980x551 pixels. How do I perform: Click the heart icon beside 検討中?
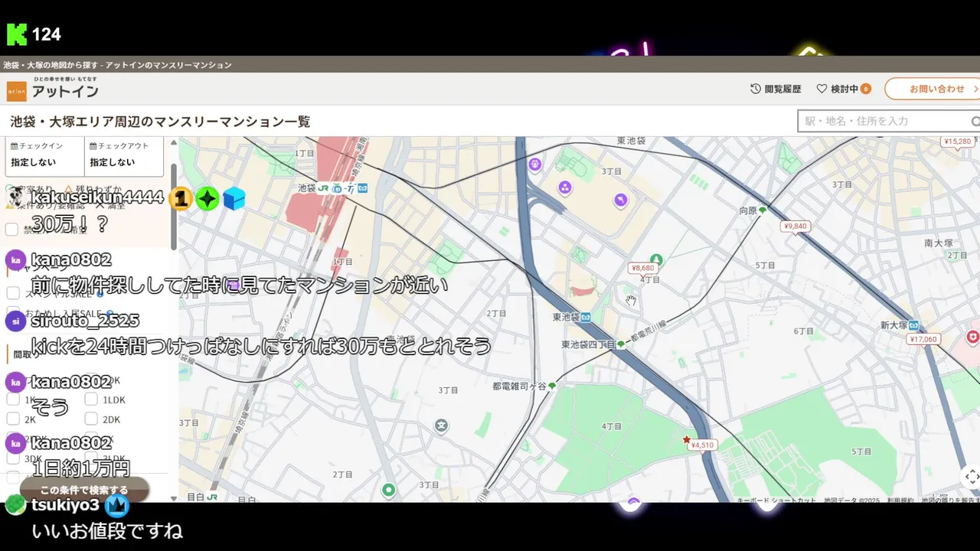[822, 89]
